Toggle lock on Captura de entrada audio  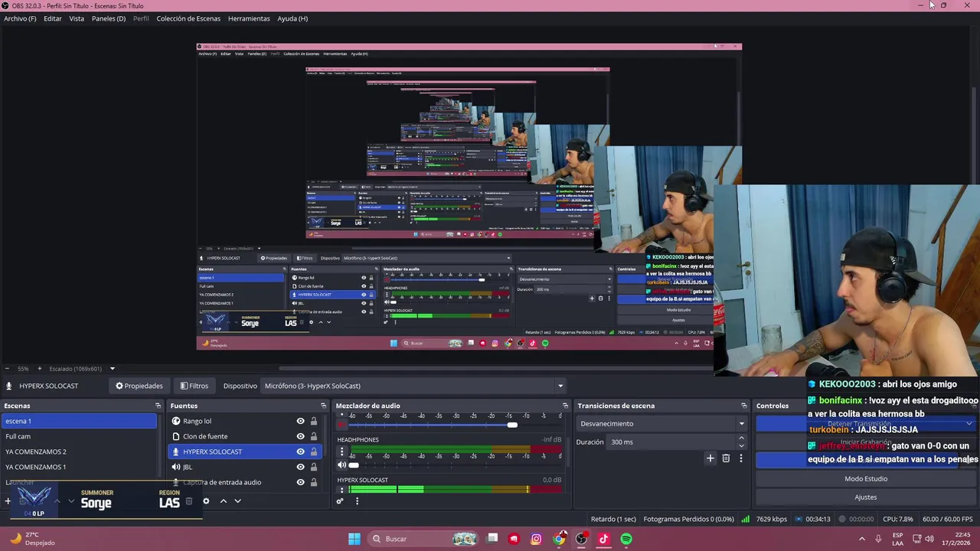(314, 482)
